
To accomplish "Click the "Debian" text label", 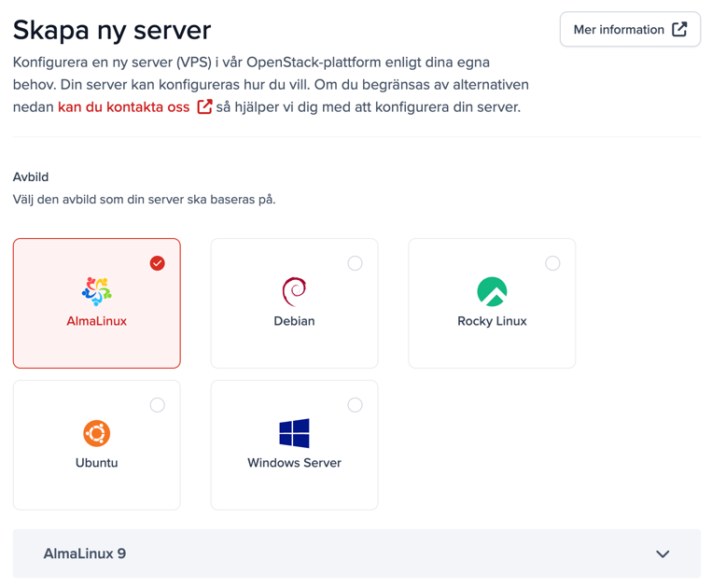I will (294, 321).
